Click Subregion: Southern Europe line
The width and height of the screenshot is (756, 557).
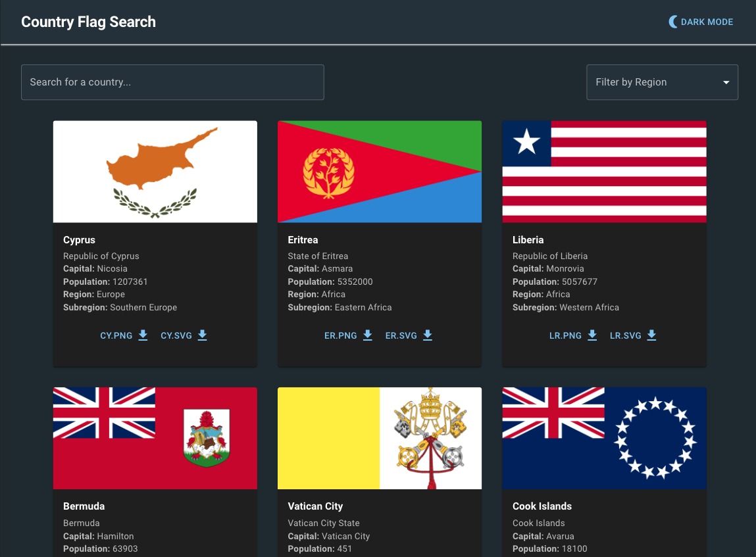pyautogui.click(x=120, y=307)
